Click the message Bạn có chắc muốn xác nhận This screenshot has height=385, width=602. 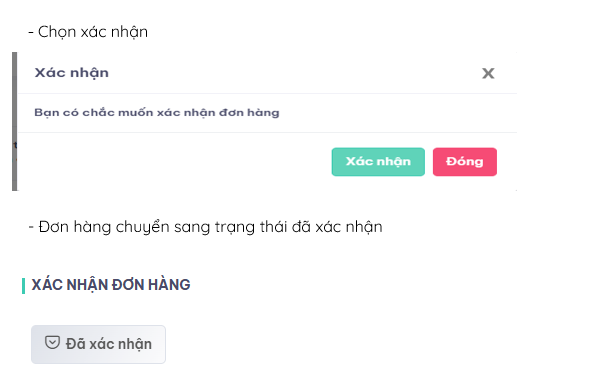[157, 112]
